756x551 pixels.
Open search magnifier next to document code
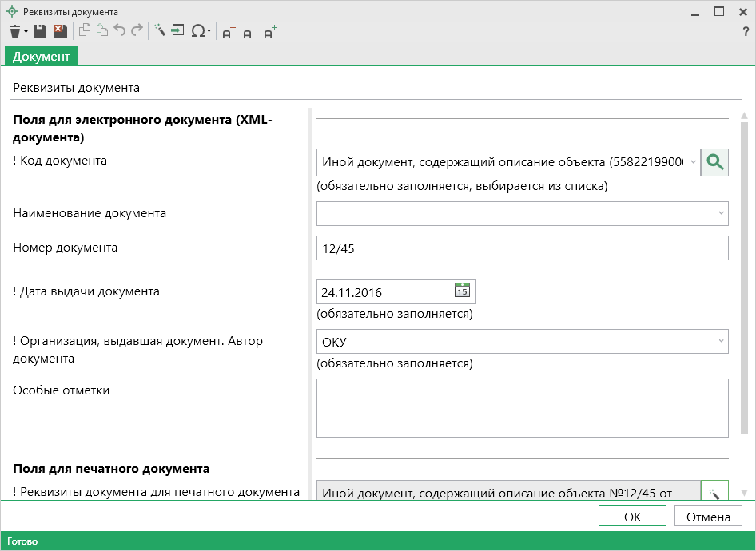point(714,162)
